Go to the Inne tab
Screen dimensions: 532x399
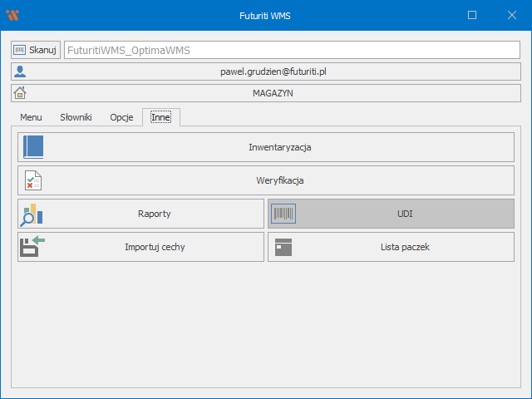(x=160, y=117)
